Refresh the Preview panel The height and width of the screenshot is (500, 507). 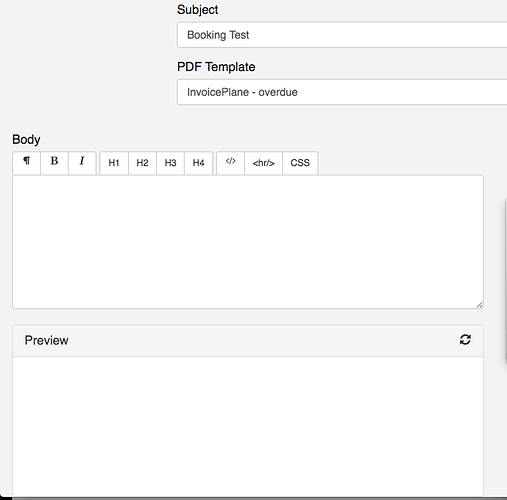pos(465,340)
